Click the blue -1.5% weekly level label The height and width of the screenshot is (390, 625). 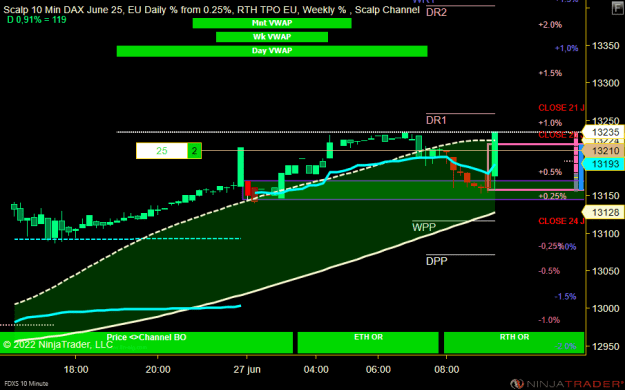click(565, 297)
